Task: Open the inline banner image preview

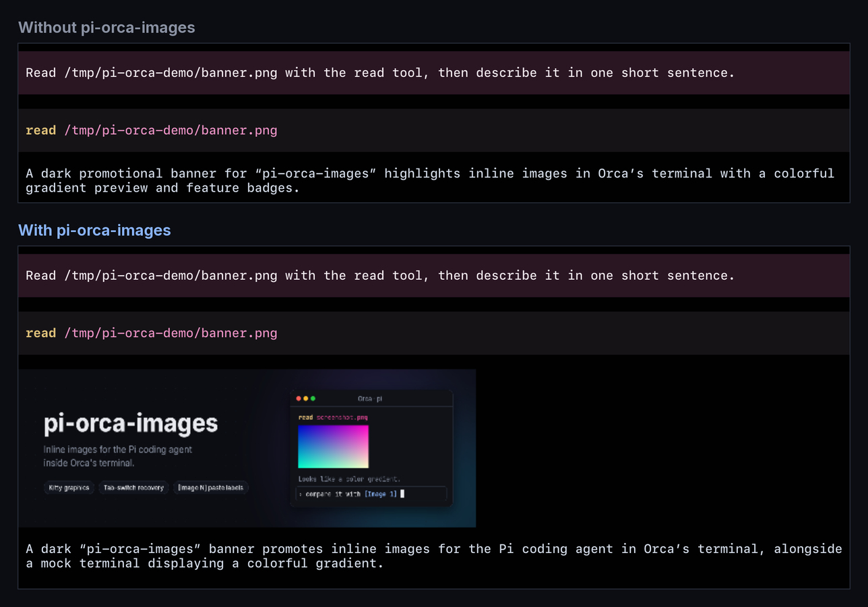Action: (x=247, y=448)
